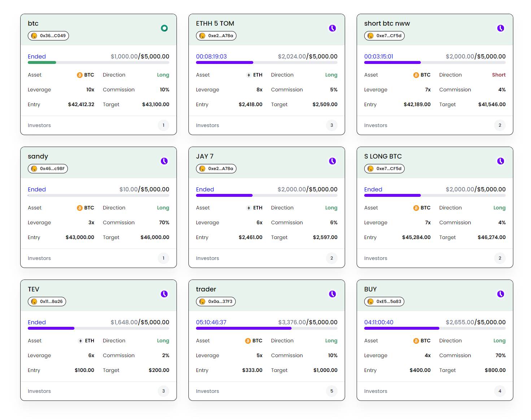
Task: Open wallet address 0x46...c98F on sandy card
Action: 48,169
